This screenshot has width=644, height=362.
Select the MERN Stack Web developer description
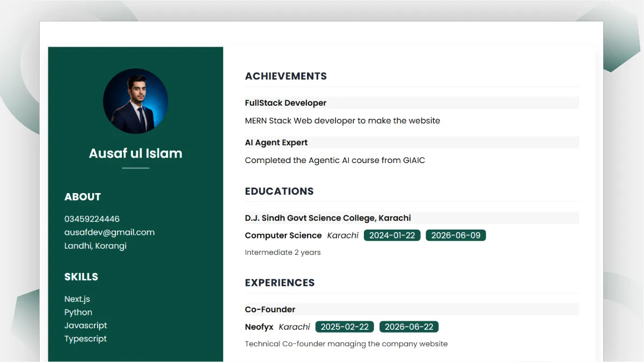point(342,121)
